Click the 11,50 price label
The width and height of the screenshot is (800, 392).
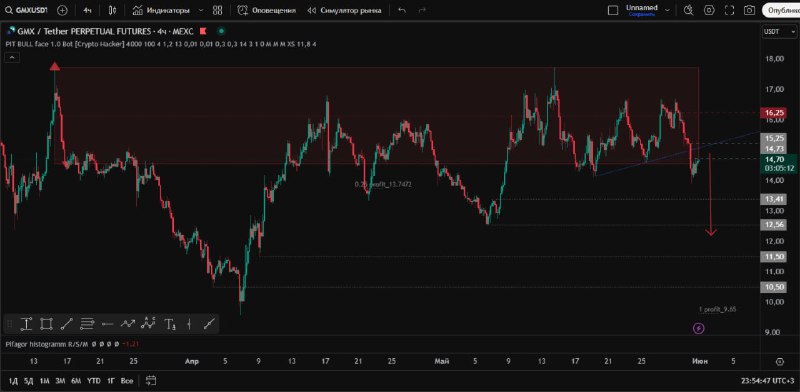pos(772,257)
